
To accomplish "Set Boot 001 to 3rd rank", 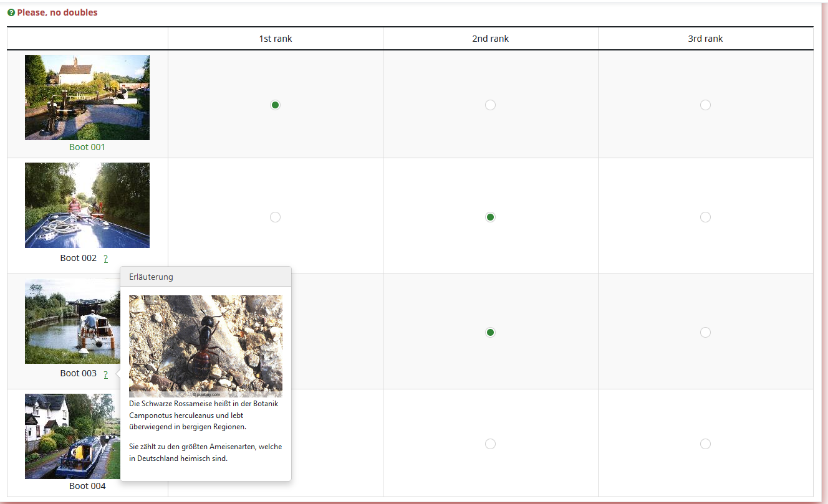I will (x=705, y=105).
